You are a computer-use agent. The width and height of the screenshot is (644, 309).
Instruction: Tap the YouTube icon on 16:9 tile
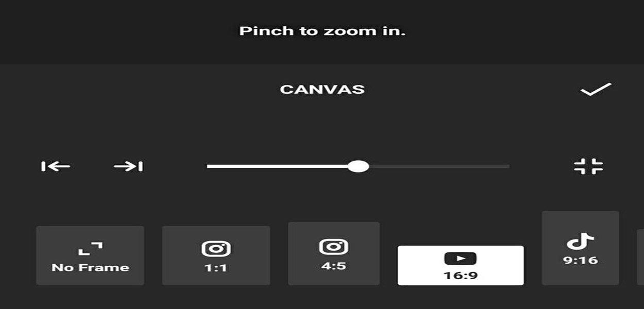click(x=461, y=259)
